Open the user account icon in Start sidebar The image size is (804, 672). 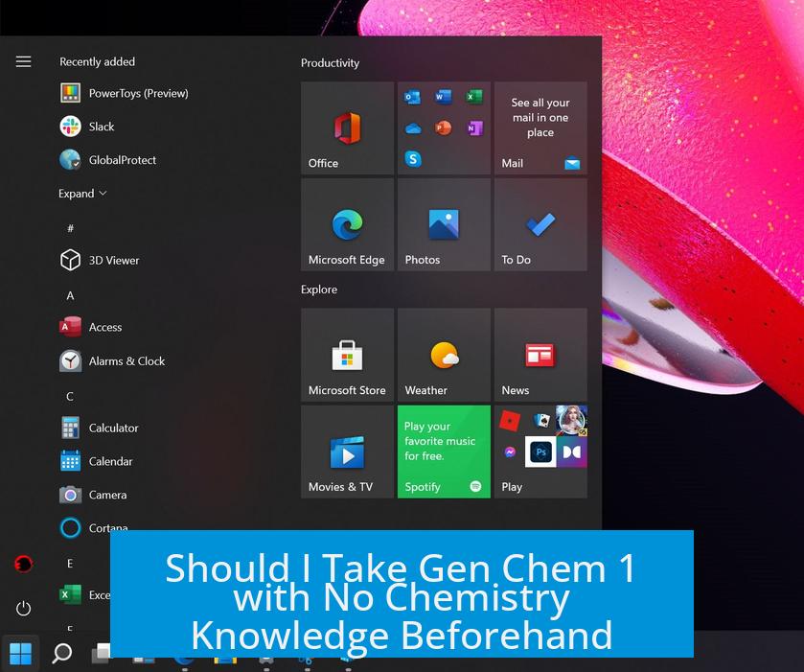(24, 564)
